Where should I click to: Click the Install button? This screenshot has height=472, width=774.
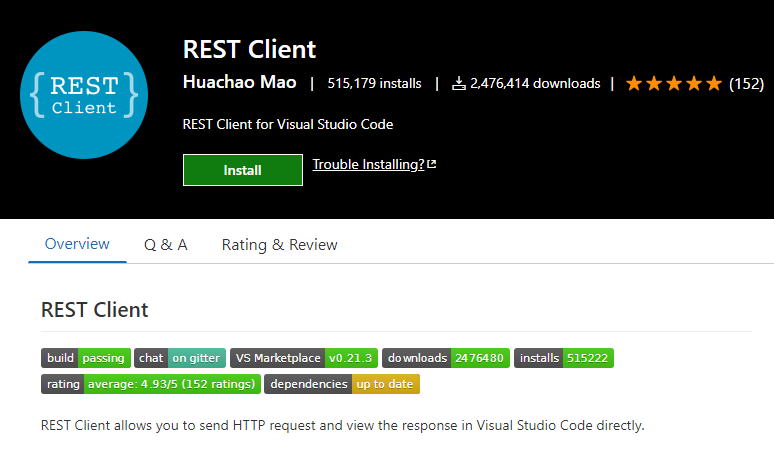(243, 170)
